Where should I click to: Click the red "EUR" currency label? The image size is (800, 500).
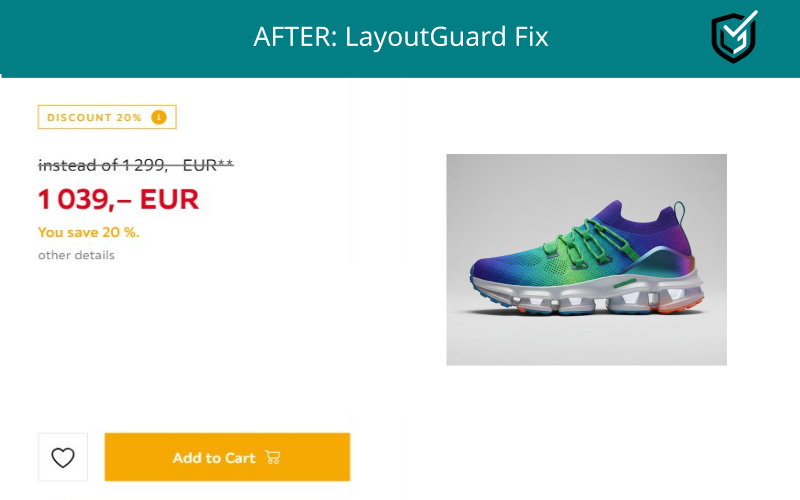click(x=169, y=199)
